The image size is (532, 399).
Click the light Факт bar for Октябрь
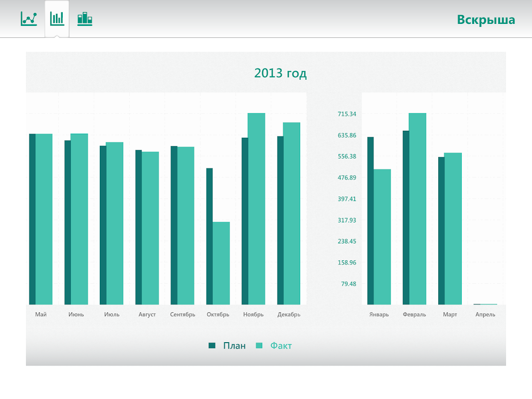pos(221,263)
